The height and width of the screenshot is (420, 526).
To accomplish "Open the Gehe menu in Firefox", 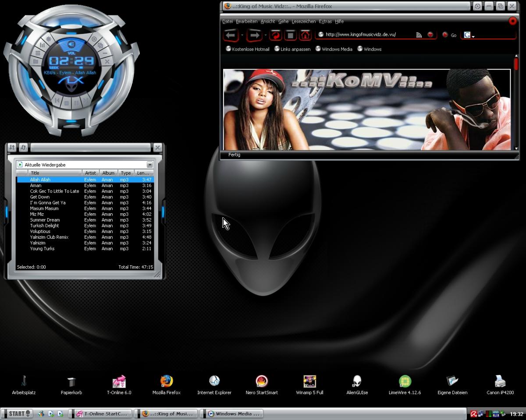I will [x=283, y=21].
